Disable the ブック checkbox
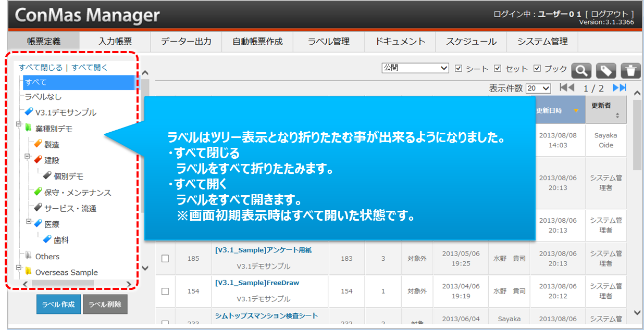 [537, 69]
